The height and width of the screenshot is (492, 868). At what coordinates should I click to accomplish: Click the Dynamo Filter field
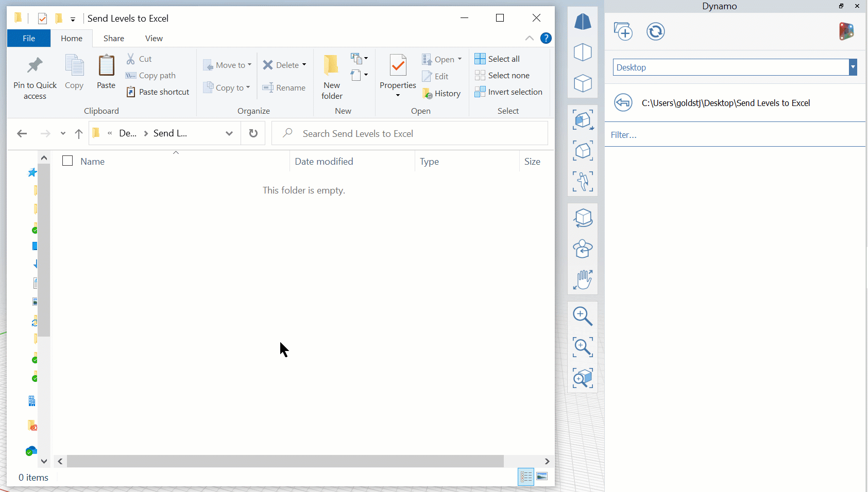click(x=735, y=135)
